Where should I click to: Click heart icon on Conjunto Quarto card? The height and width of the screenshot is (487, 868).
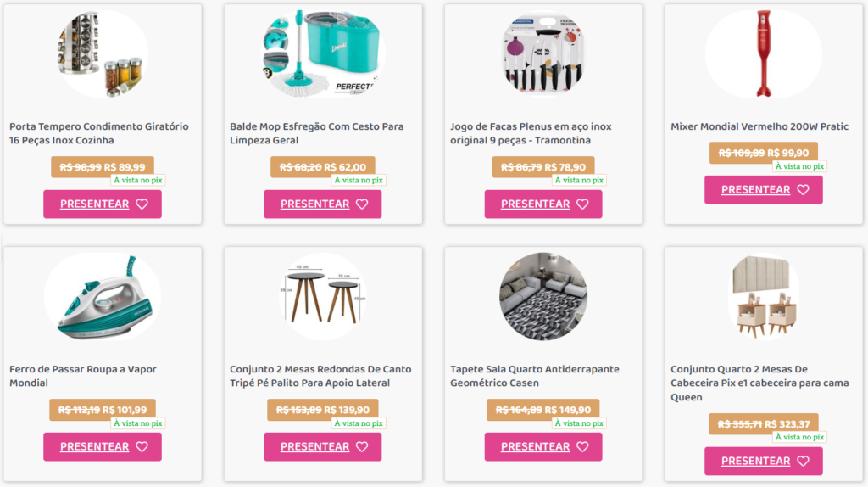803,462
